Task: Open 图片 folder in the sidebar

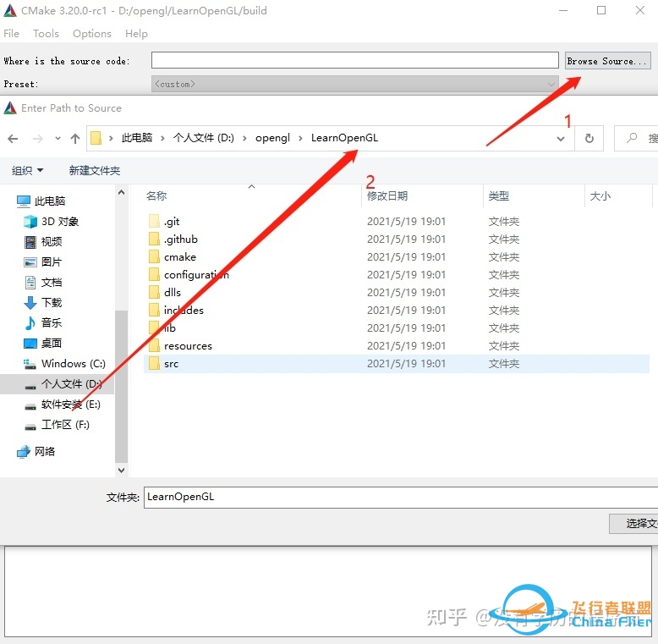Action: tap(52, 262)
